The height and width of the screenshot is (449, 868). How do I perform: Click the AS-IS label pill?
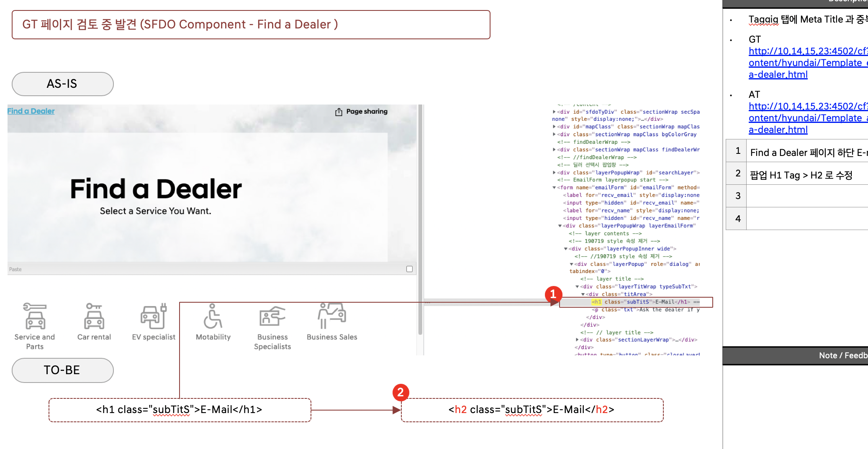tap(62, 84)
